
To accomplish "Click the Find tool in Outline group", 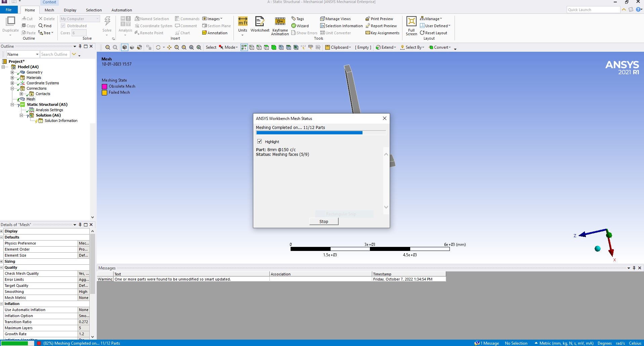I will point(45,26).
